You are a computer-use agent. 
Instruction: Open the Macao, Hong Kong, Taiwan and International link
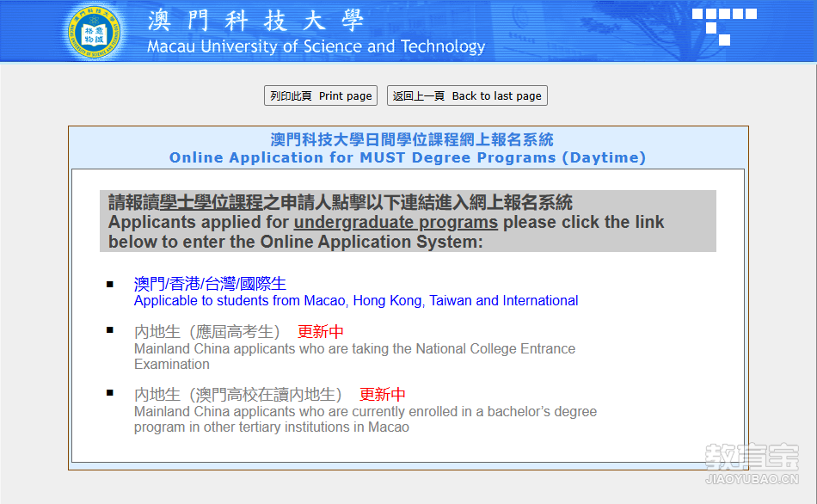pos(356,301)
